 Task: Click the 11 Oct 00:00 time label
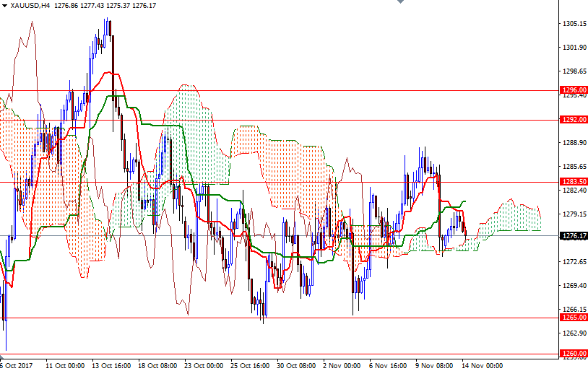point(65,366)
